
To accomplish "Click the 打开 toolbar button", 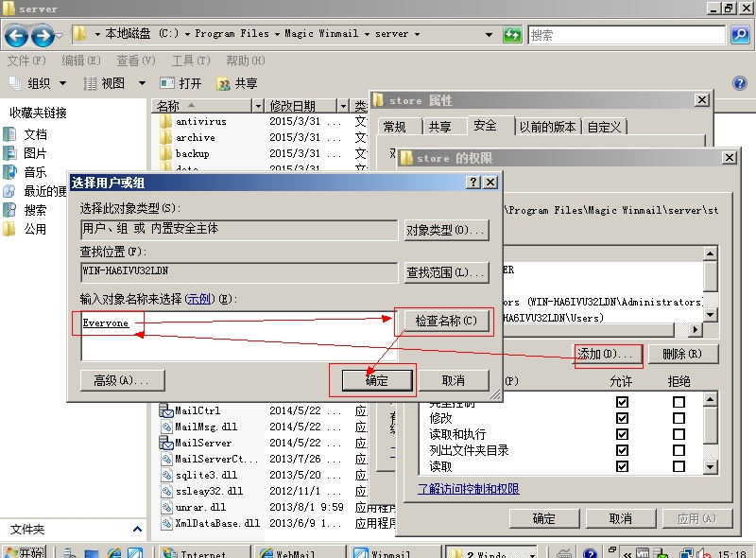I will [x=180, y=83].
